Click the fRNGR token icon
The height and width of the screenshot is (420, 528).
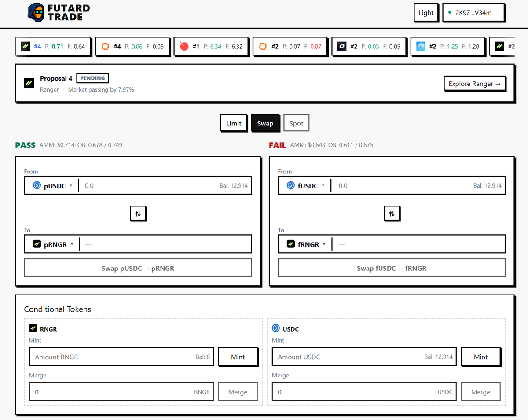pos(291,244)
